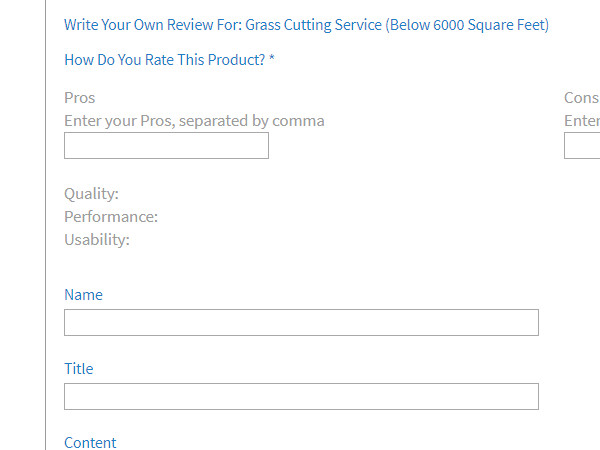Click the Cons hint text starting 'Enter'

(582, 121)
